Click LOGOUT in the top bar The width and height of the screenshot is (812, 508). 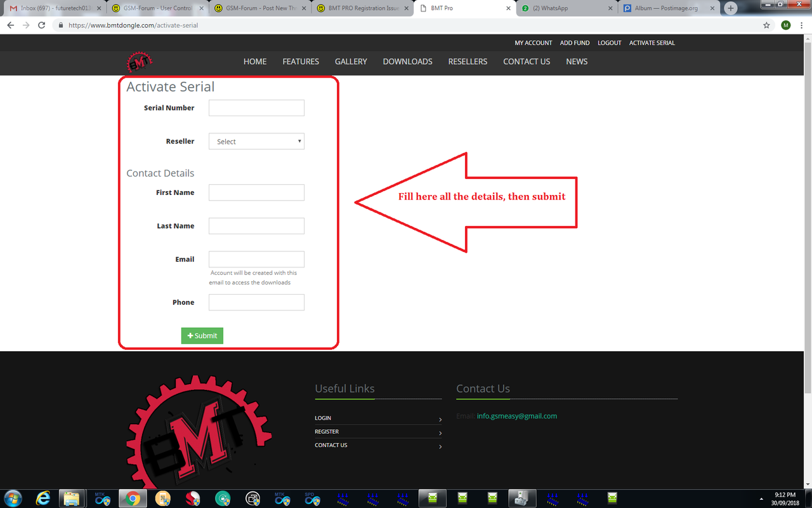pyautogui.click(x=610, y=43)
